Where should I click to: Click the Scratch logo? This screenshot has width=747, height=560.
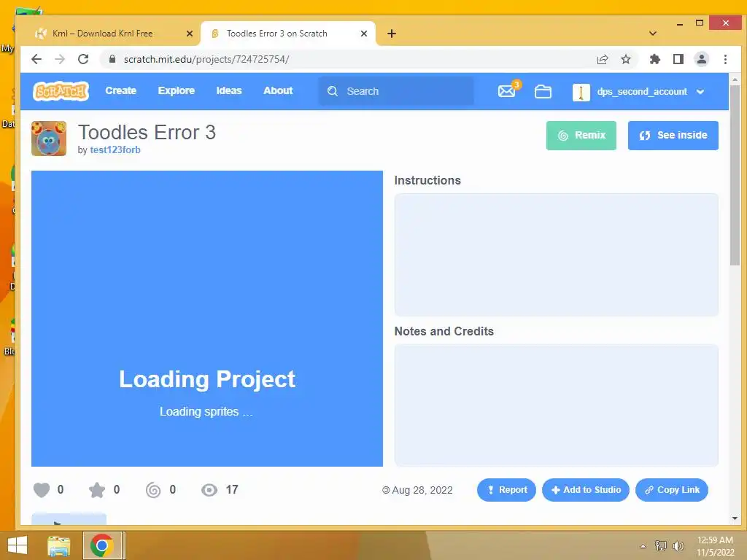61,91
